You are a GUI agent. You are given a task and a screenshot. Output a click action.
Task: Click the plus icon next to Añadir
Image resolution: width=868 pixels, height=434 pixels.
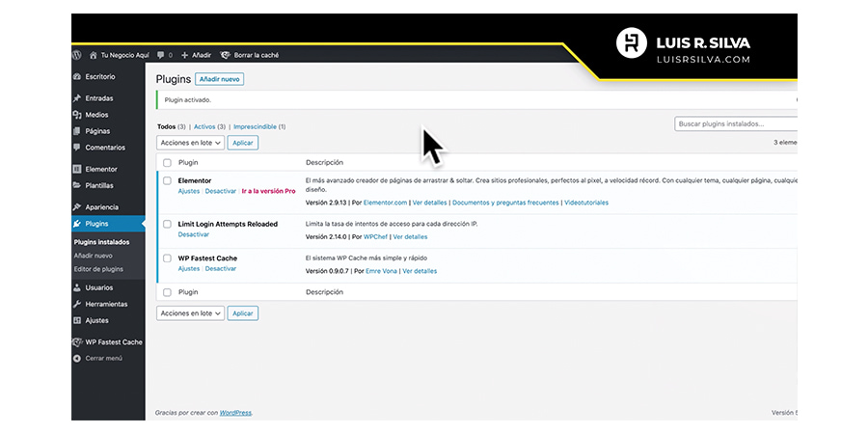(x=185, y=55)
